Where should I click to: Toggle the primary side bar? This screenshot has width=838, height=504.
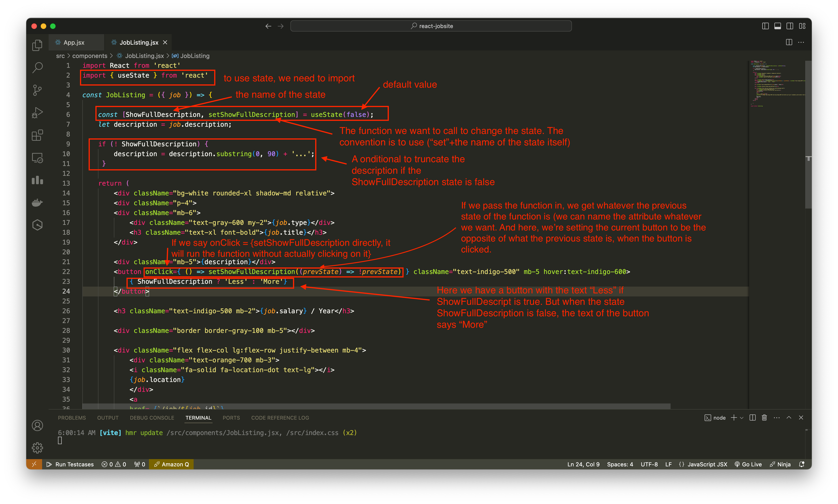click(x=765, y=26)
